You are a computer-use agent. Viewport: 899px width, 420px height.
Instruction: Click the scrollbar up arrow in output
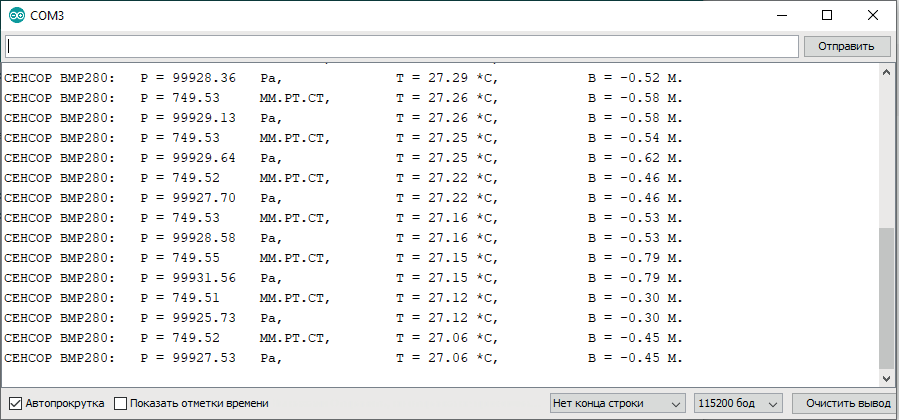pyautogui.click(x=885, y=73)
